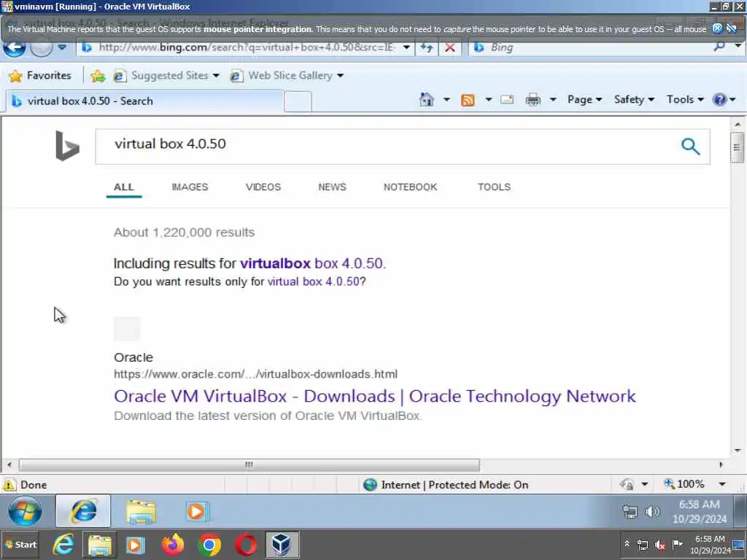Open the host Start button
The image size is (747, 560).
pyautogui.click(x=20, y=545)
